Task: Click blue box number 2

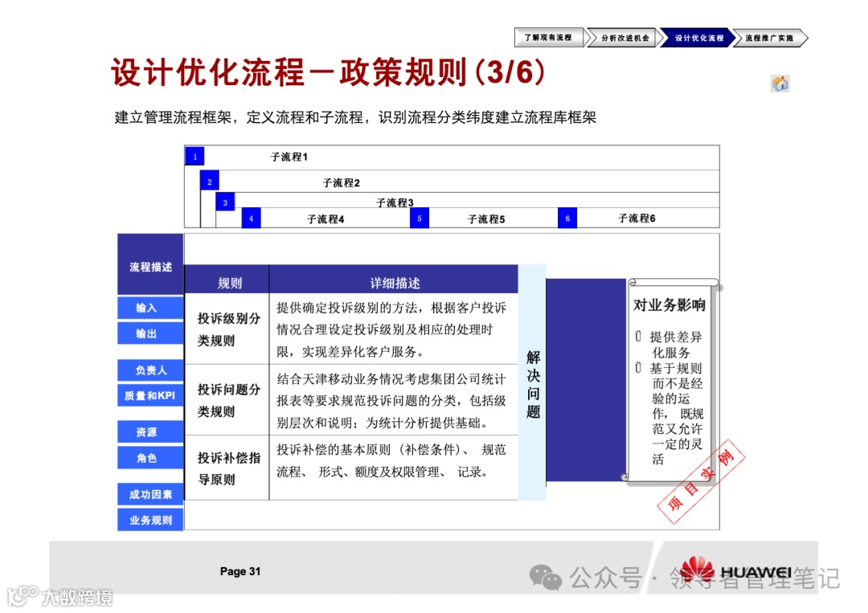Action: click(209, 182)
